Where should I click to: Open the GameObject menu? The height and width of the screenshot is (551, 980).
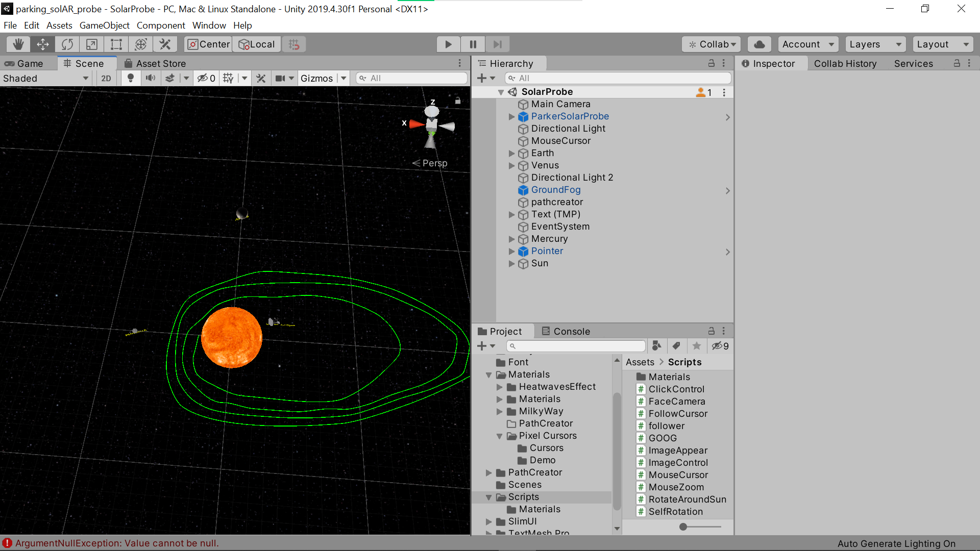[104, 26]
